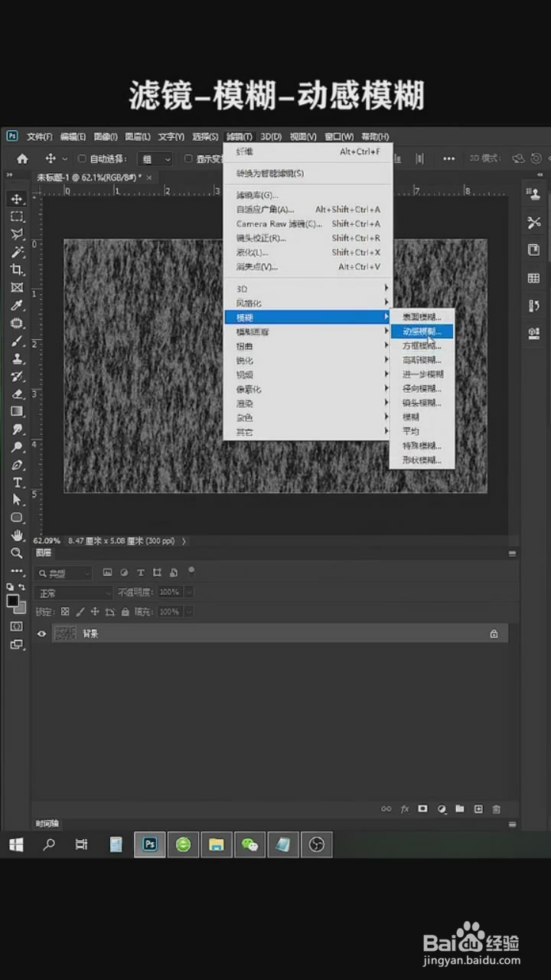Expand the 风格化 submenu
This screenshot has width=551, height=980.
click(307, 303)
